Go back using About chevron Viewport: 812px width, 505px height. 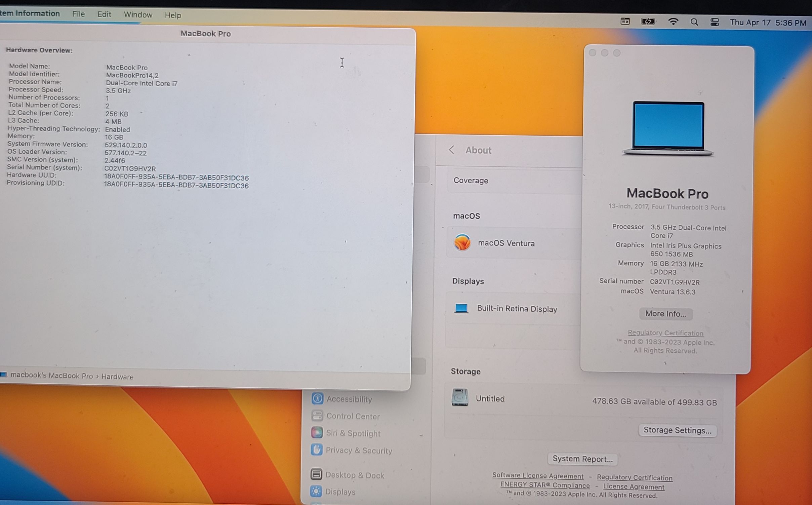[x=451, y=150]
